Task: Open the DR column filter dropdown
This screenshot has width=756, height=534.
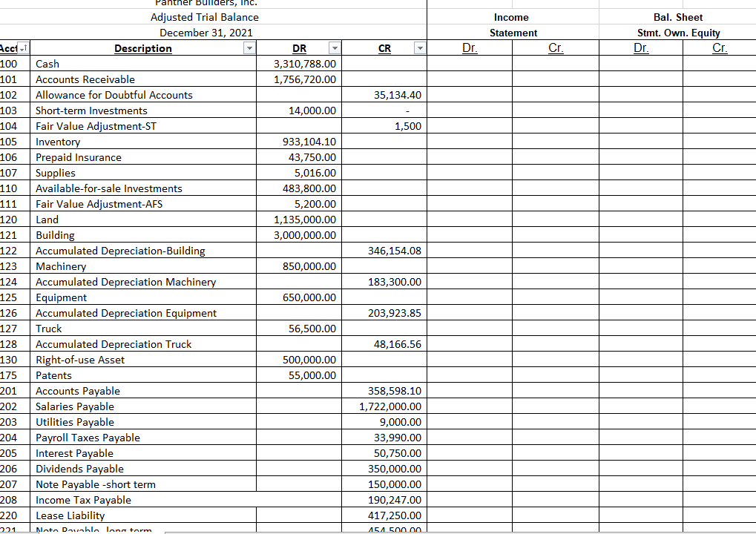Action: pos(334,48)
